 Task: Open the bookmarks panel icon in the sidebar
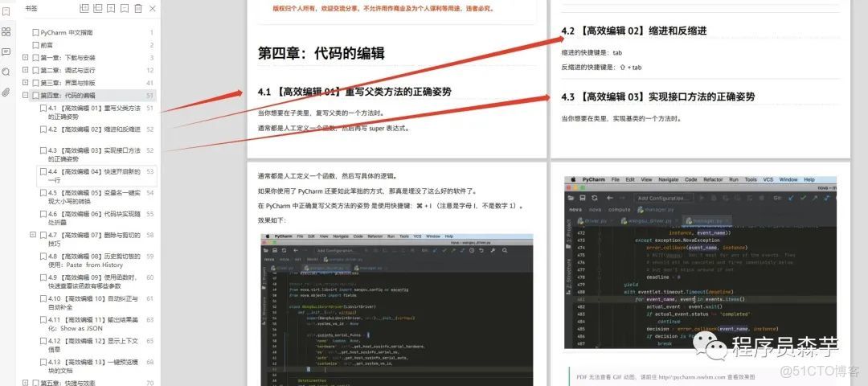pyautogui.click(x=6, y=11)
